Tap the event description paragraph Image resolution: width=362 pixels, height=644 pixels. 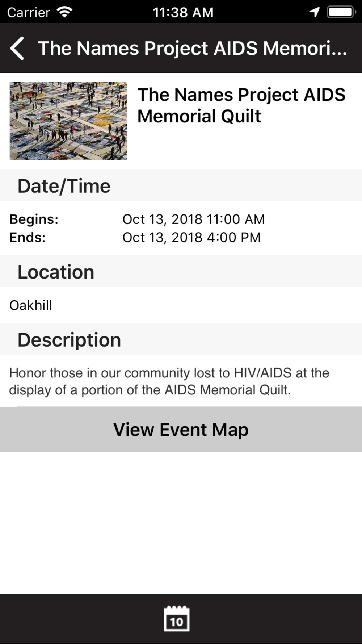[169, 381]
